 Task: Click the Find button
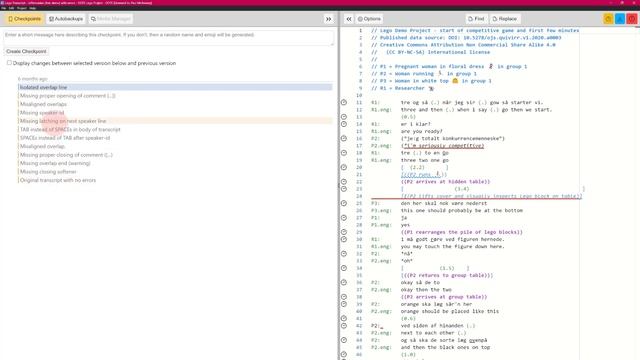pyautogui.click(x=476, y=19)
